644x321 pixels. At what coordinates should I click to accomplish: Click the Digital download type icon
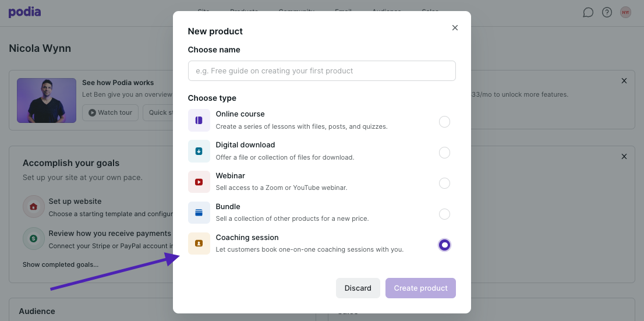click(x=199, y=151)
